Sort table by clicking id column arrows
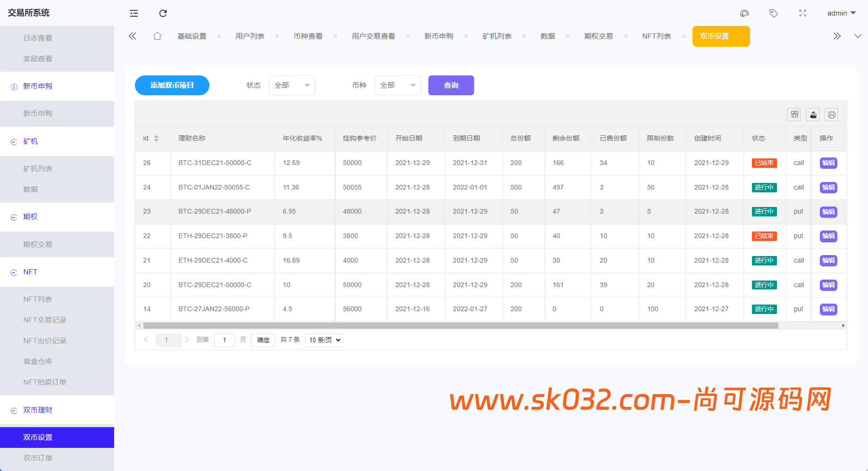 [x=156, y=138]
